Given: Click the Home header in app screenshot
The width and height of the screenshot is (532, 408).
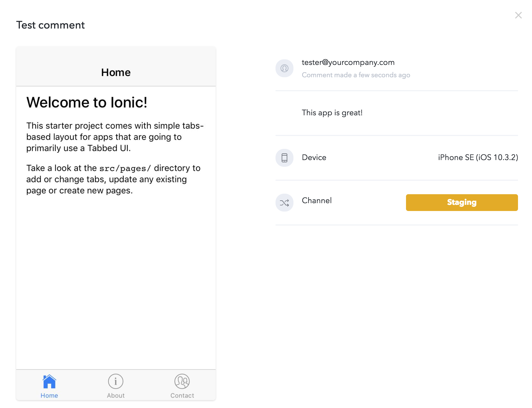Looking at the screenshot, I should tap(116, 72).
